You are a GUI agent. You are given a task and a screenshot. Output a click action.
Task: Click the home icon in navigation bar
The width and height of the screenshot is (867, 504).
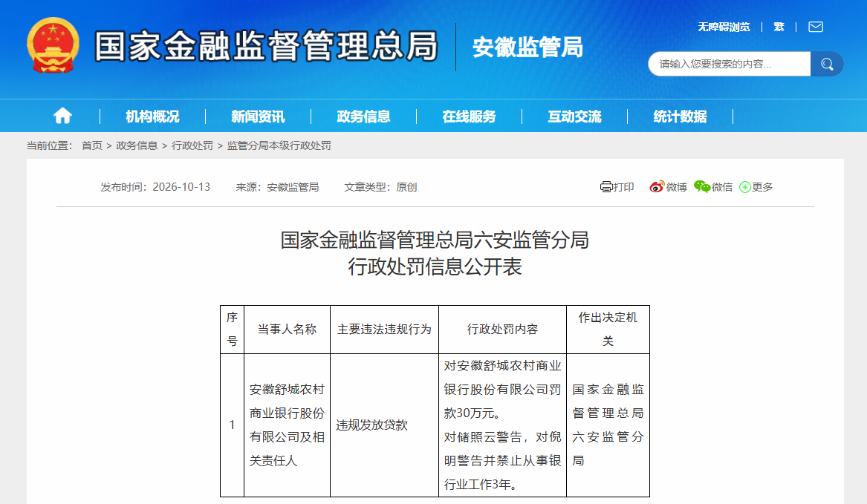62,116
